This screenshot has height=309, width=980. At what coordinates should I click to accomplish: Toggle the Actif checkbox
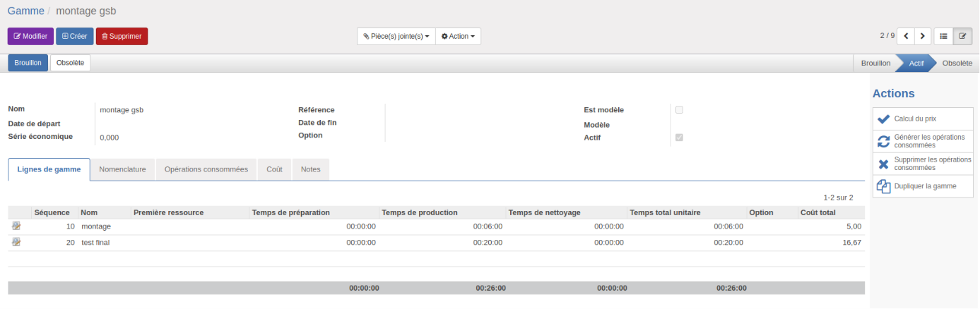click(x=679, y=137)
